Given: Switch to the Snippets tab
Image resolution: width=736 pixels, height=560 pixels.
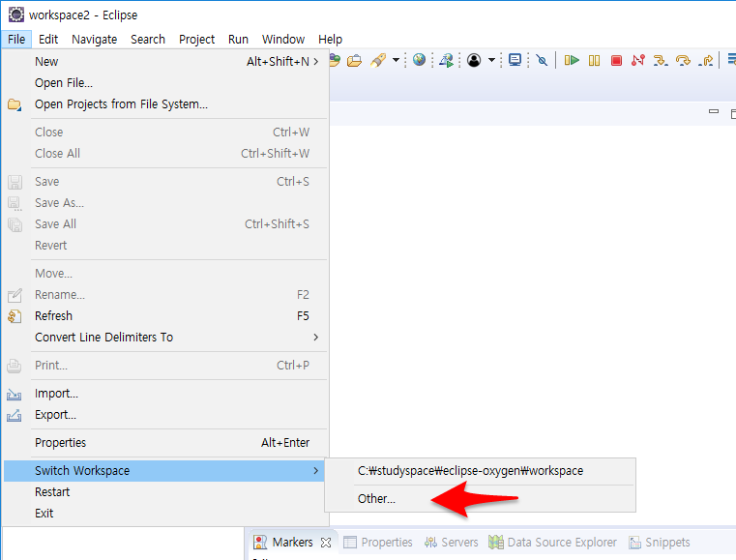Looking at the screenshot, I should (660, 543).
